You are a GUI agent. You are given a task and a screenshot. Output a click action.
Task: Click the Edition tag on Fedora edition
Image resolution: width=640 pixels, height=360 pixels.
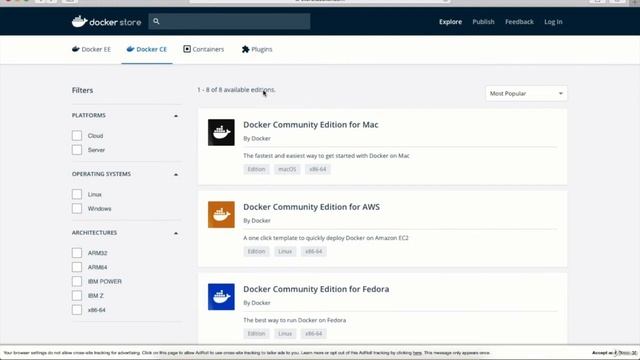point(256,334)
